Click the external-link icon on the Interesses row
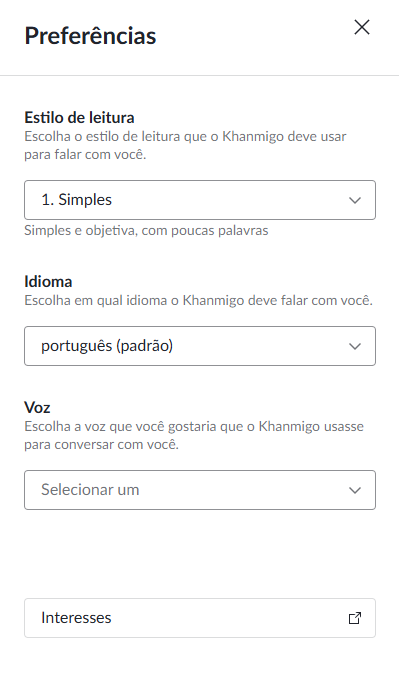Viewport: 399px width, 675px height. point(355,618)
